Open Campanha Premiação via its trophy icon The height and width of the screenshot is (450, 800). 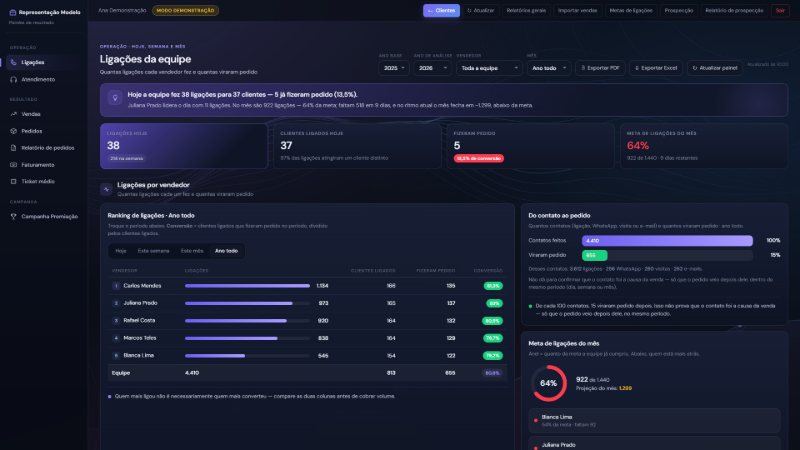[13, 217]
